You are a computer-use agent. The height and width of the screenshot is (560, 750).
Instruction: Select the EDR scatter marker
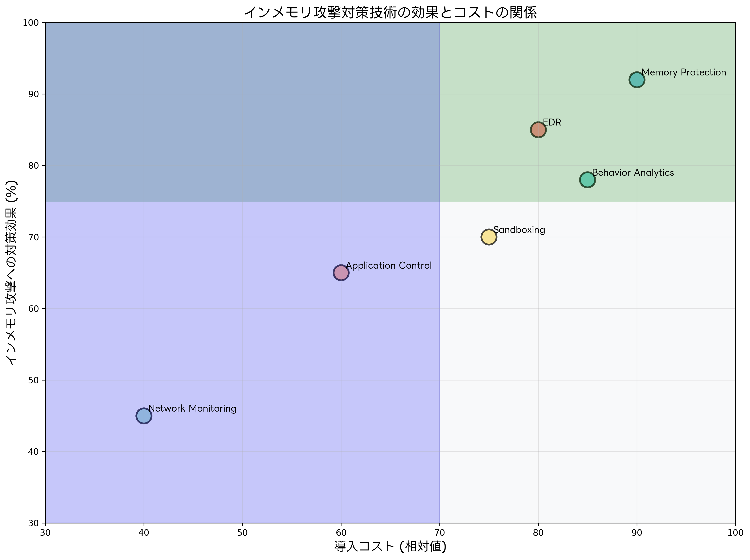click(x=538, y=130)
